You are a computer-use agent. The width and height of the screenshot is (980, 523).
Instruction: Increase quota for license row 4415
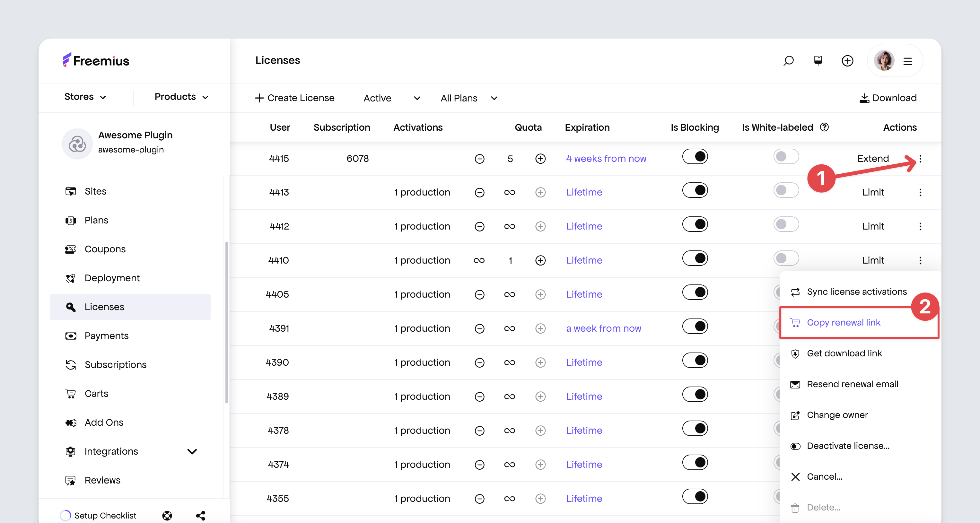tap(540, 159)
